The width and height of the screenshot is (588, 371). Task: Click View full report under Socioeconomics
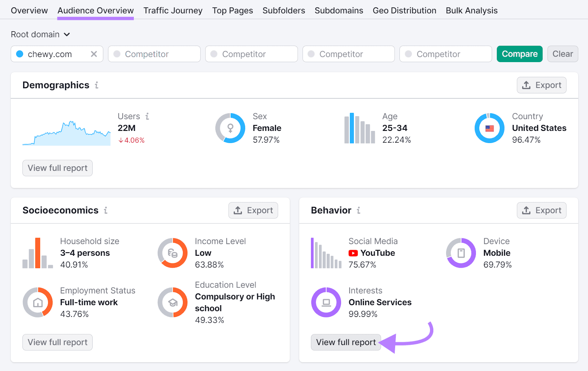tap(57, 342)
